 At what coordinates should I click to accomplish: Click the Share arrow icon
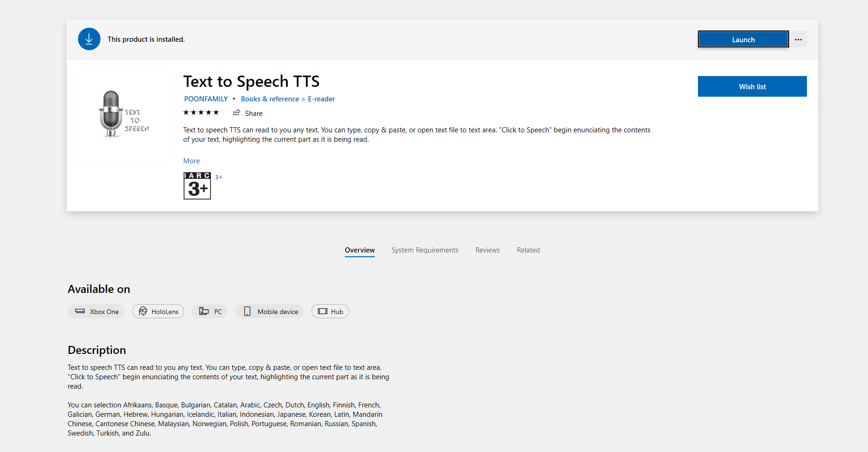237,113
